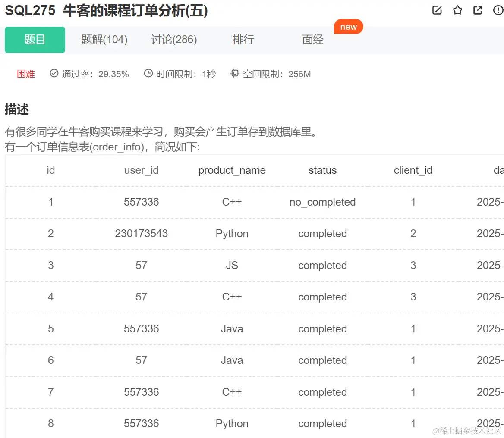
Task: Select the 题目 tab
Action: click(35, 40)
